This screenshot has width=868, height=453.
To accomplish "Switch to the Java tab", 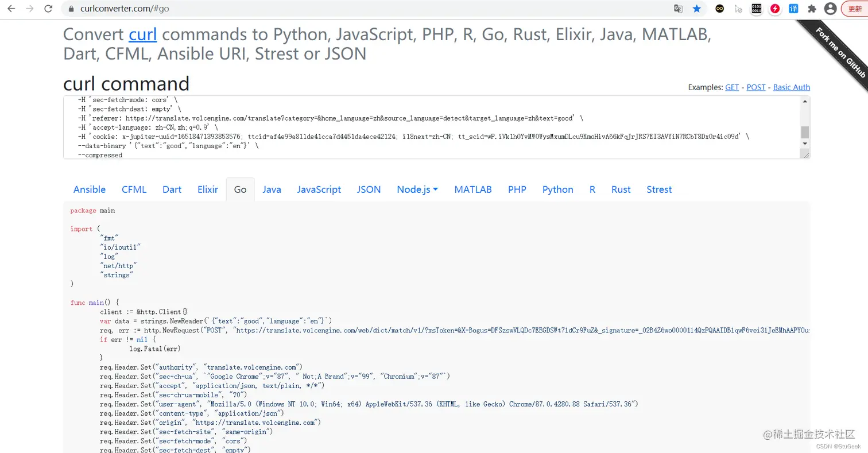I will (272, 189).
